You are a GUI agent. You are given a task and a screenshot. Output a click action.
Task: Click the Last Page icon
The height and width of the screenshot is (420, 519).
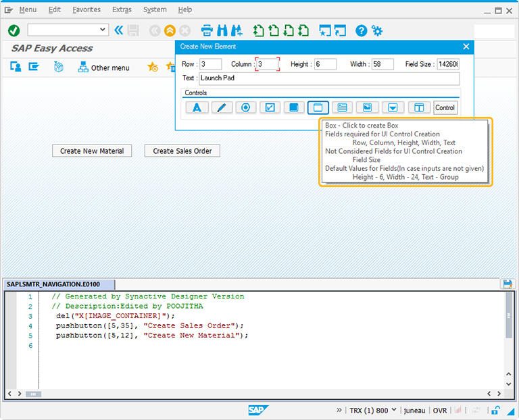click(x=303, y=31)
